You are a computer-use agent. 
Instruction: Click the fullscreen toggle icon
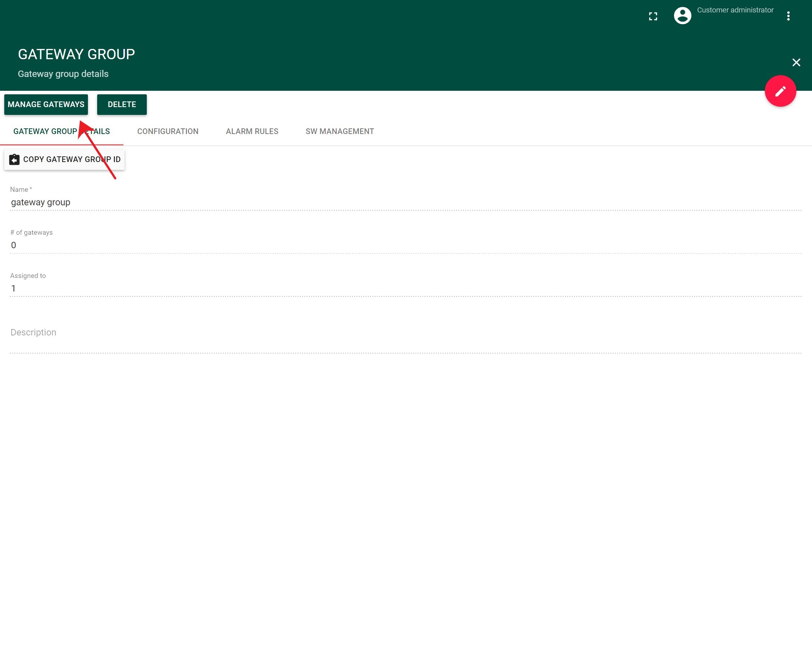click(653, 16)
